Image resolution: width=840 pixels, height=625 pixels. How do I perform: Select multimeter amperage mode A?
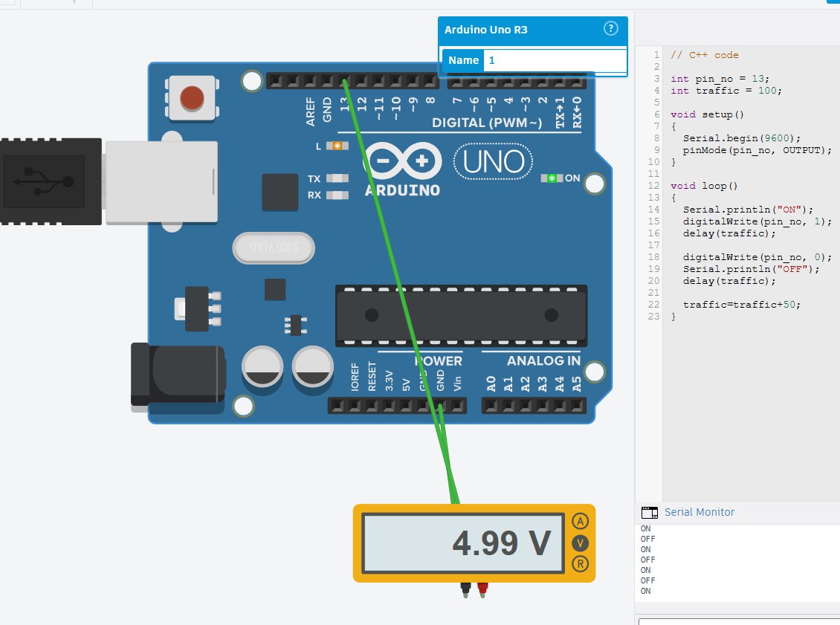580,521
